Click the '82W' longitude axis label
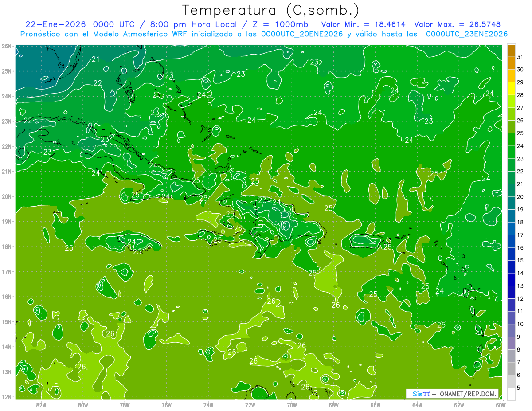Screen dimensions: 532x411 [x=41, y=405]
